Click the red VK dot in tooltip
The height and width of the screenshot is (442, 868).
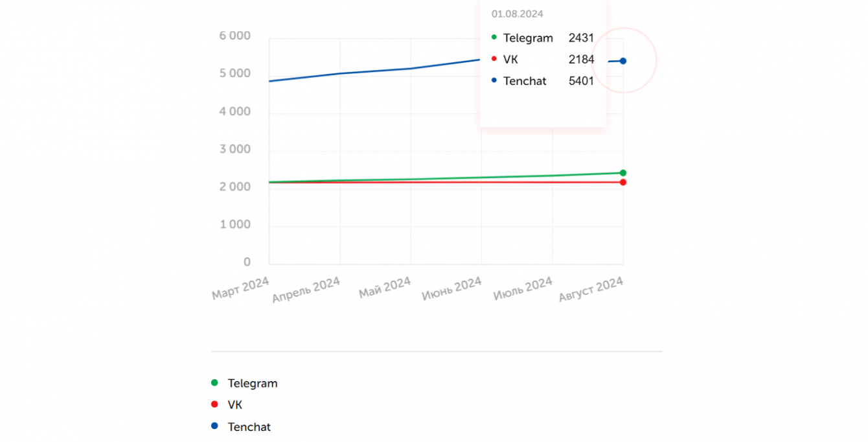(494, 59)
